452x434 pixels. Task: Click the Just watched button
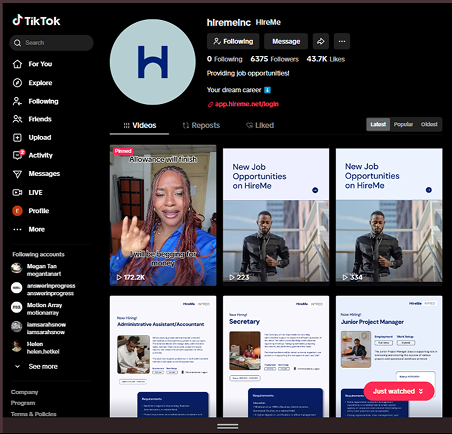[x=399, y=391]
